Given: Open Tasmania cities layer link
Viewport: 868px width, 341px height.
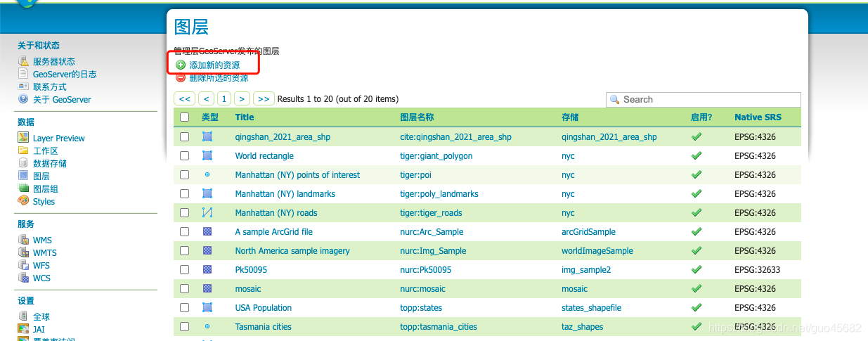Looking at the screenshot, I should 264,327.
